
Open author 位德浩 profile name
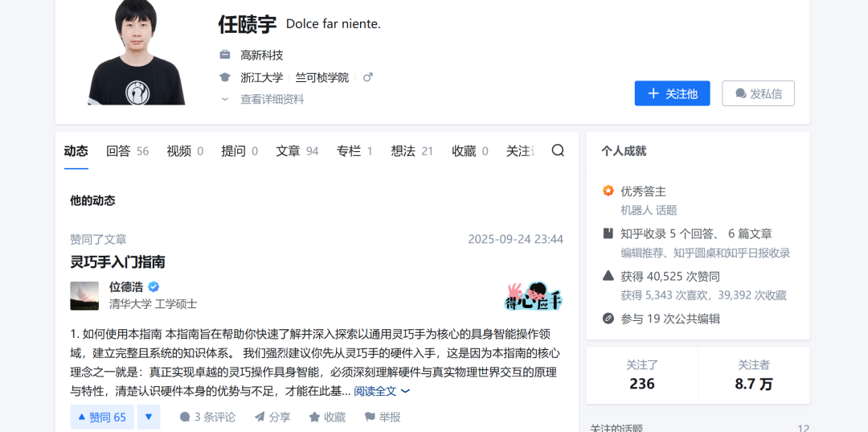click(x=126, y=287)
